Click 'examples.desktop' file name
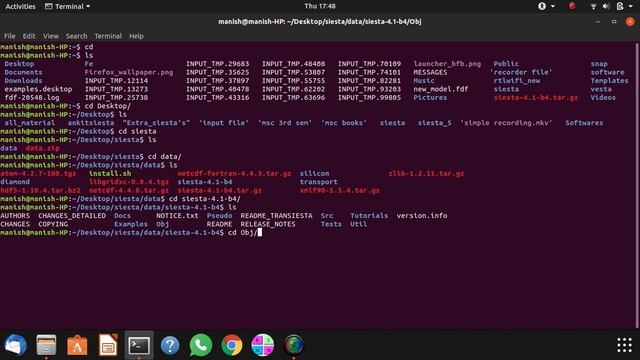 (x=38, y=89)
